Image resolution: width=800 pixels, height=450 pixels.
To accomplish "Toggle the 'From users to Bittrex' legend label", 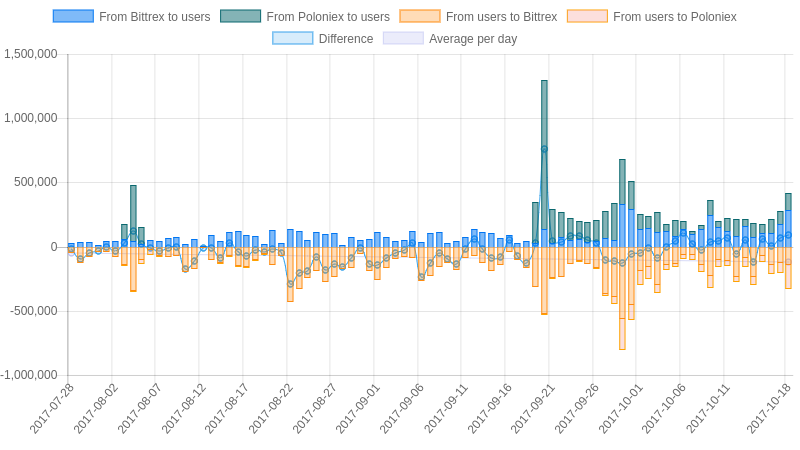I will tap(502, 17).
